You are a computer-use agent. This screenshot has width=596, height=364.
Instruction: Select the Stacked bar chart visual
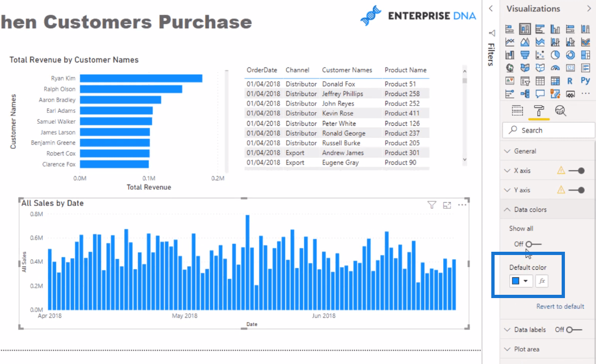510,29
